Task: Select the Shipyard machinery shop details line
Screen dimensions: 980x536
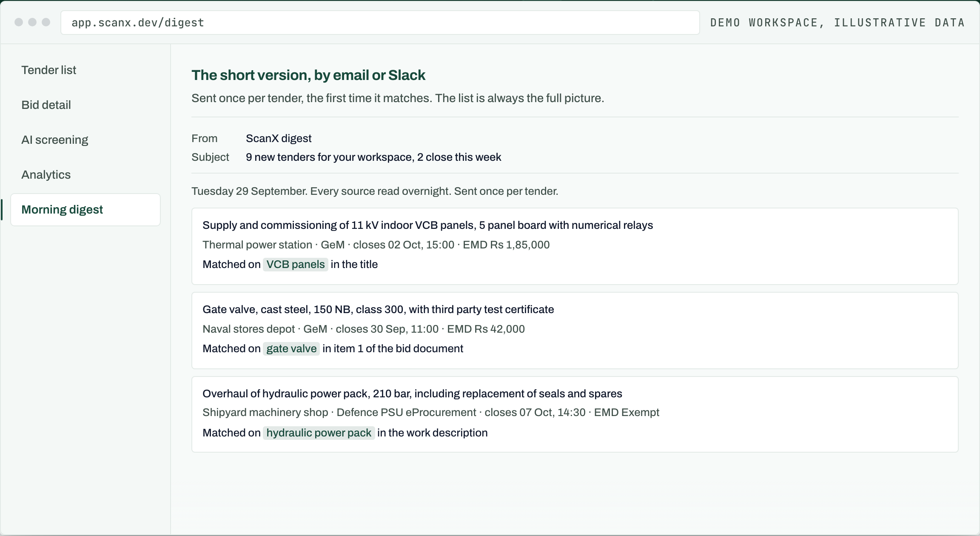Action: [x=431, y=412]
